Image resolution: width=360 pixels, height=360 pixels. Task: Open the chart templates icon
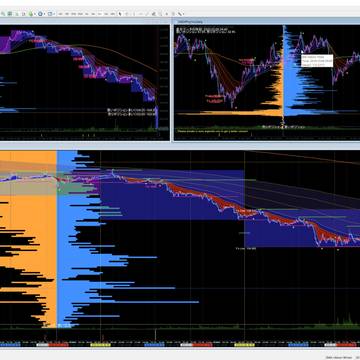50,14
